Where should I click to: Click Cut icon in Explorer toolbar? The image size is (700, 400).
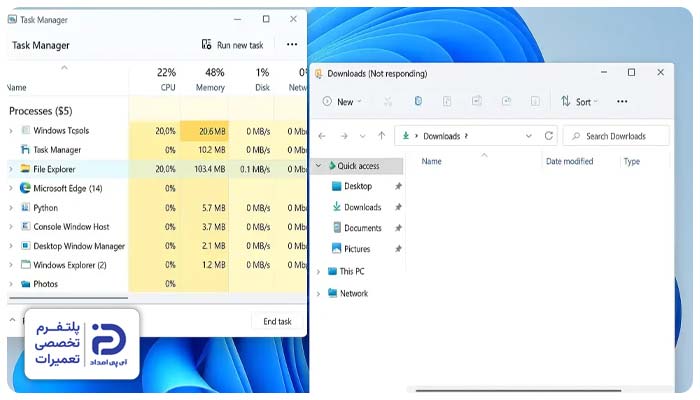(388, 102)
